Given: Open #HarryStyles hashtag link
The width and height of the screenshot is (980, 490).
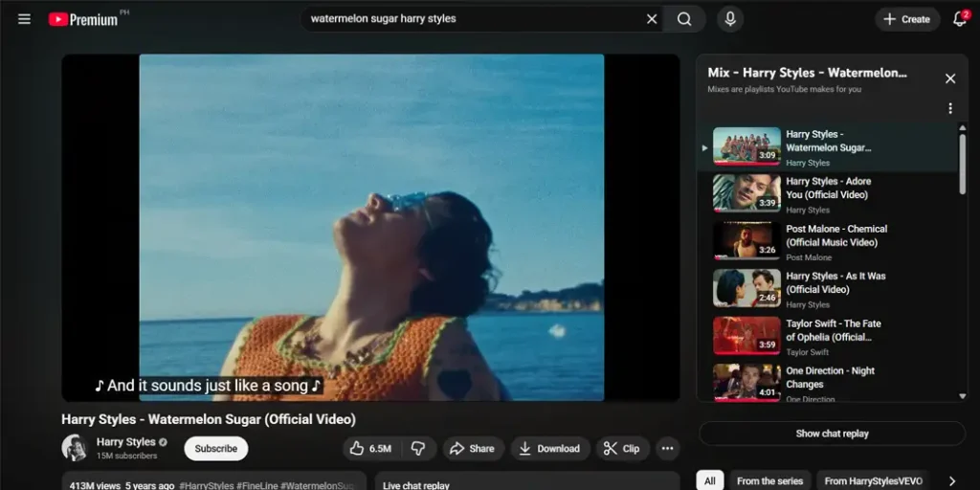Looking at the screenshot, I should [x=209, y=485].
